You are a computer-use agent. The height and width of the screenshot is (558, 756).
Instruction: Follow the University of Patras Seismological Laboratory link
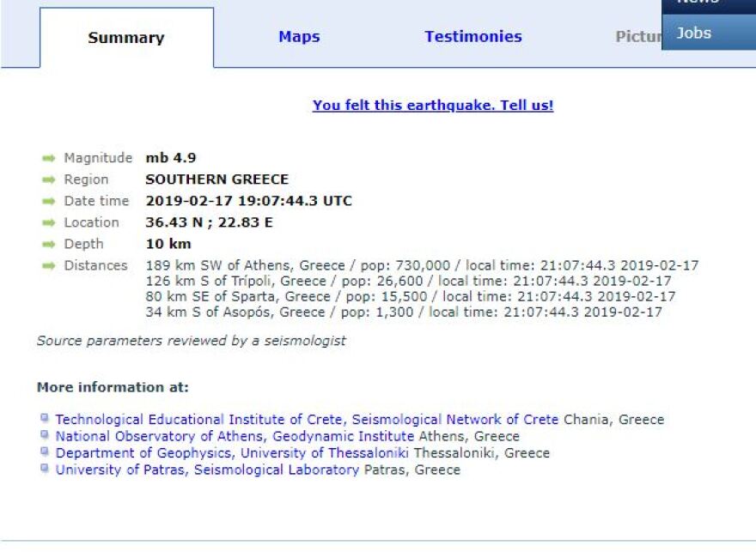click(207, 470)
